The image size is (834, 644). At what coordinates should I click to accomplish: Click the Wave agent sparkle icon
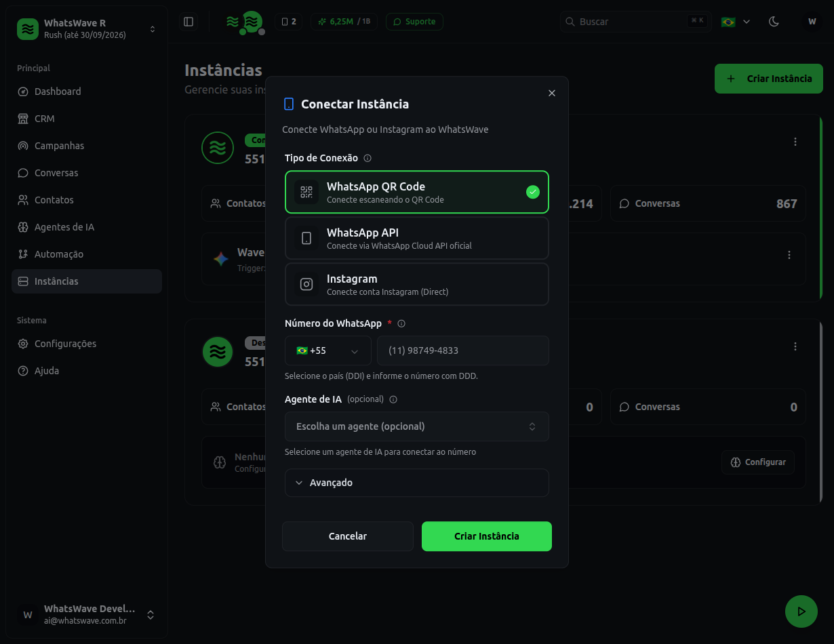point(220,258)
